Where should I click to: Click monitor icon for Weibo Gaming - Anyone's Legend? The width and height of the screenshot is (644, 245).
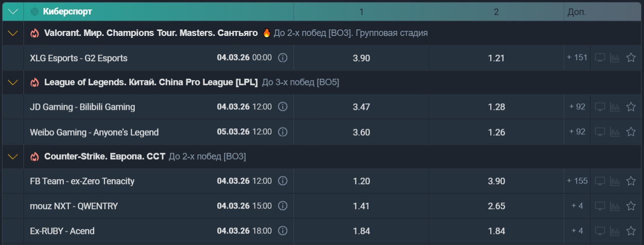click(x=600, y=132)
